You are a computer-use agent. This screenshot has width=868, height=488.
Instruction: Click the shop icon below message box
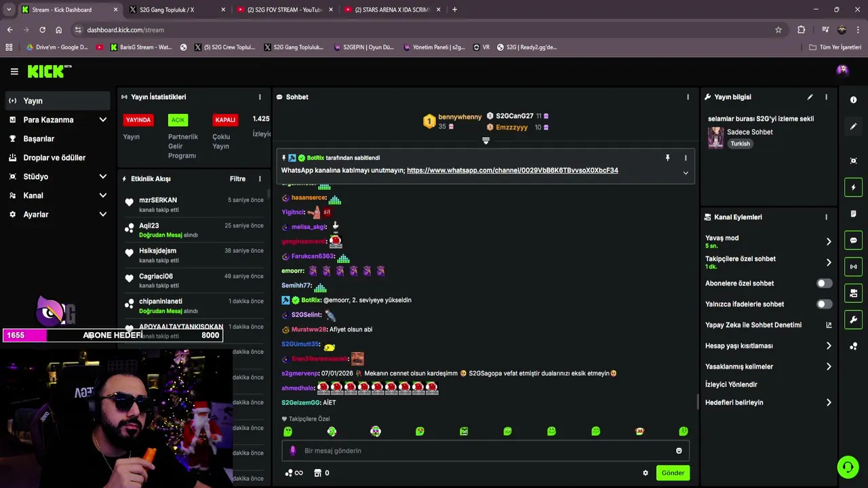[x=317, y=473]
